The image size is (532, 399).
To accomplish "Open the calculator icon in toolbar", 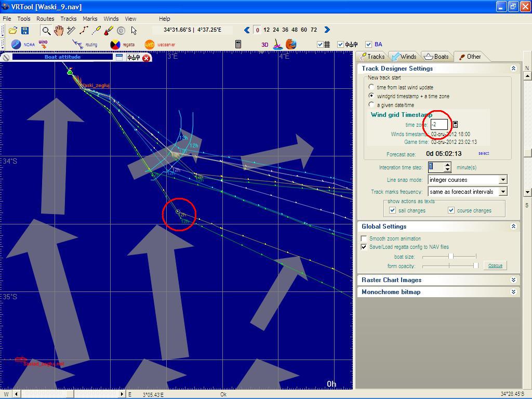I will 238,45.
